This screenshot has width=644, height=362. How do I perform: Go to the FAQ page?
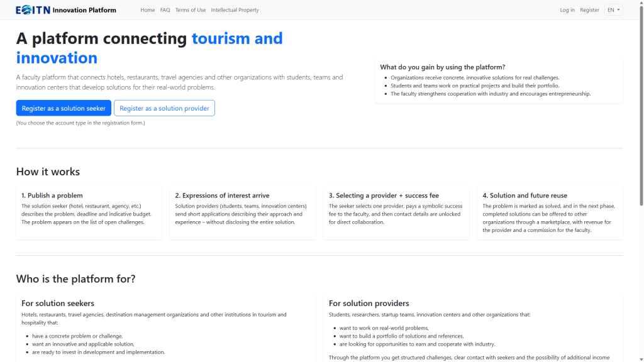point(165,10)
